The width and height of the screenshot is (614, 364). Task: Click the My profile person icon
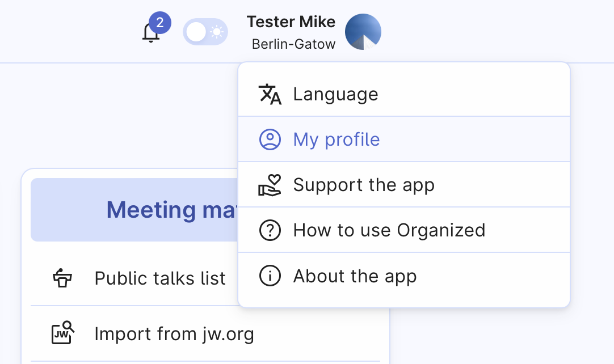(x=270, y=139)
